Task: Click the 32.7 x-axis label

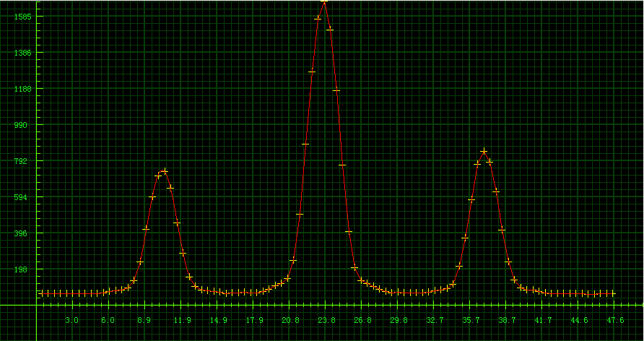Action: (x=435, y=321)
